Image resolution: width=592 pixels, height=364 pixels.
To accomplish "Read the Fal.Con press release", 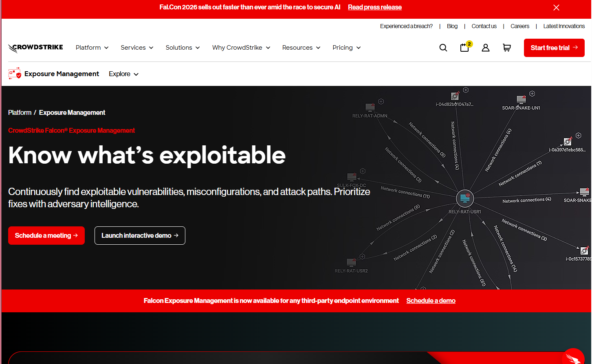I will point(375,7).
